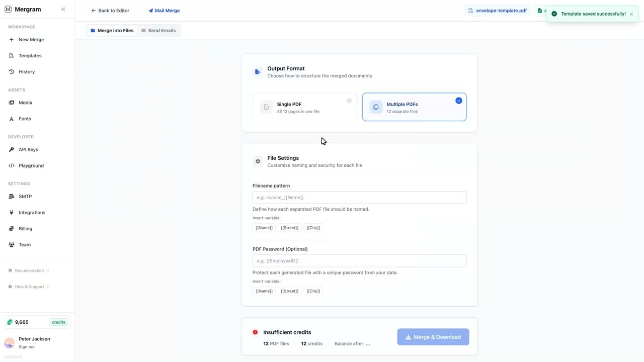Image resolution: width=644 pixels, height=362 pixels.
Task: Open Help & Support link
Action: (29, 287)
